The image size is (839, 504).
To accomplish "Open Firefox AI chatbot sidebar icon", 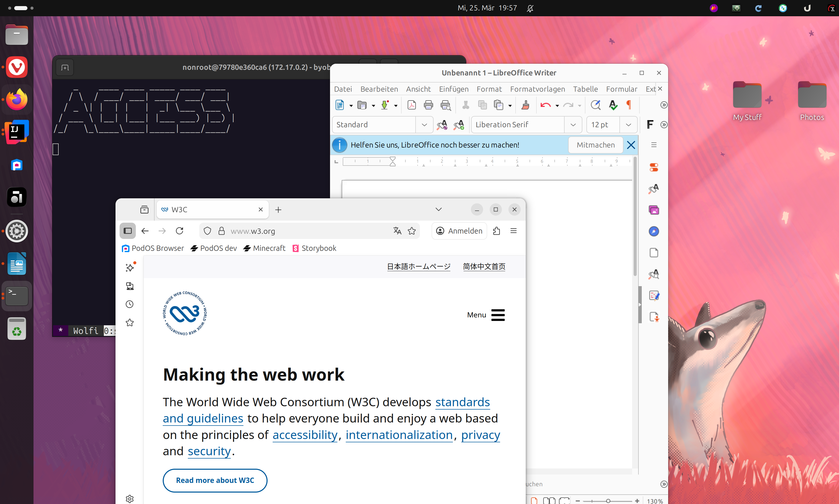I will click(x=130, y=268).
